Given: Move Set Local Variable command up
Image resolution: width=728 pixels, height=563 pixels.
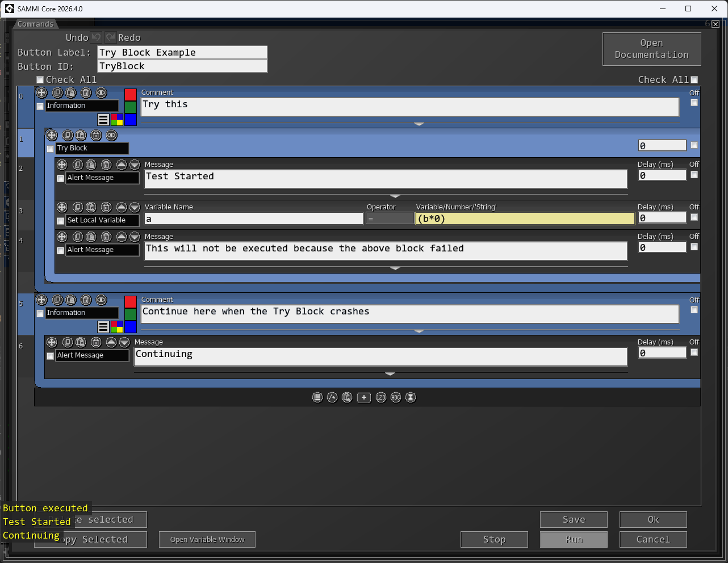Looking at the screenshot, I should point(122,207).
